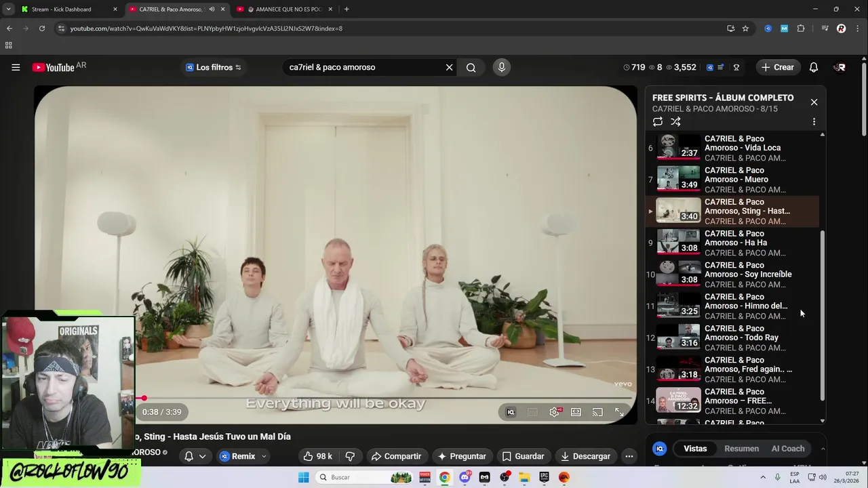868x488 pixels.
Task: Open notification bell dropdown for channel
Action: (195, 456)
